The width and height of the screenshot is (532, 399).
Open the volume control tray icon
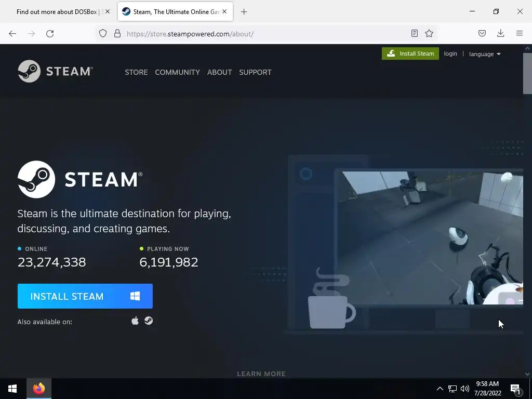(465, 389)
